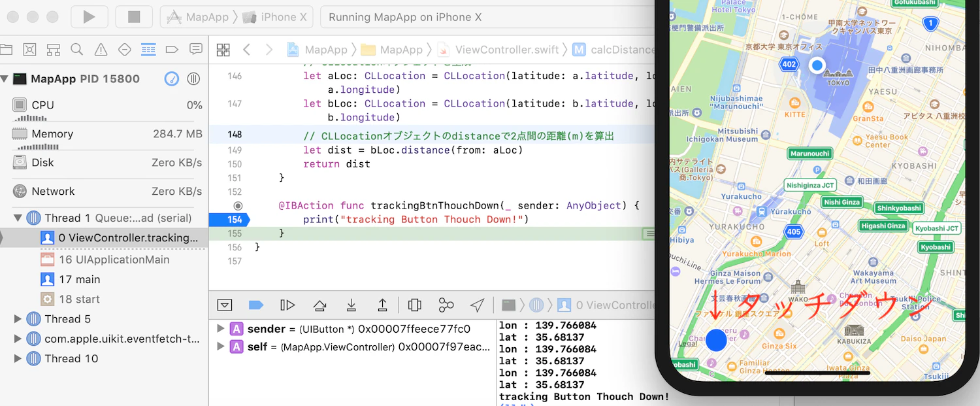Click the Step Into button
The image size is (980, 406).
[x=351, y=305]
